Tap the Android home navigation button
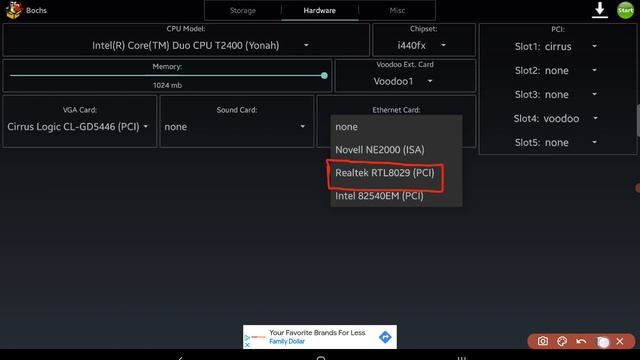 tap(321, 358)
